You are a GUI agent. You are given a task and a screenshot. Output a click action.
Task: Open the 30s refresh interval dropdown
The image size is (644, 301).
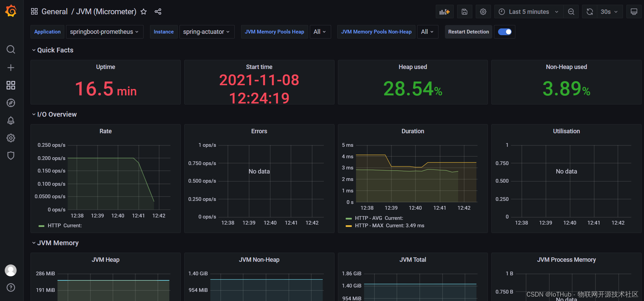[609, 12]
